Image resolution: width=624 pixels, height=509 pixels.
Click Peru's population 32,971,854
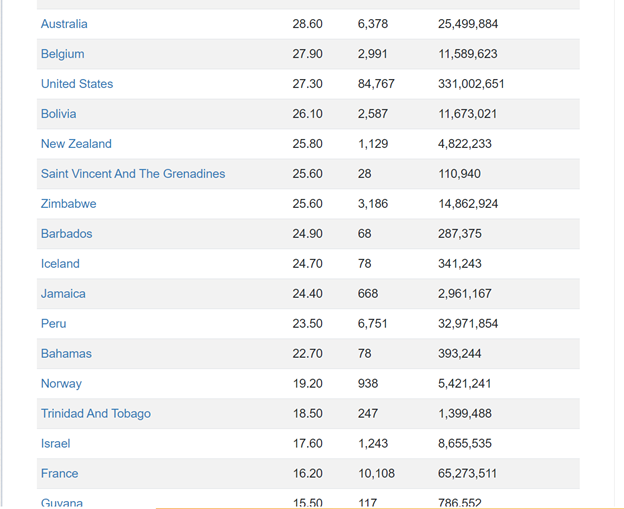coord(468,324)
